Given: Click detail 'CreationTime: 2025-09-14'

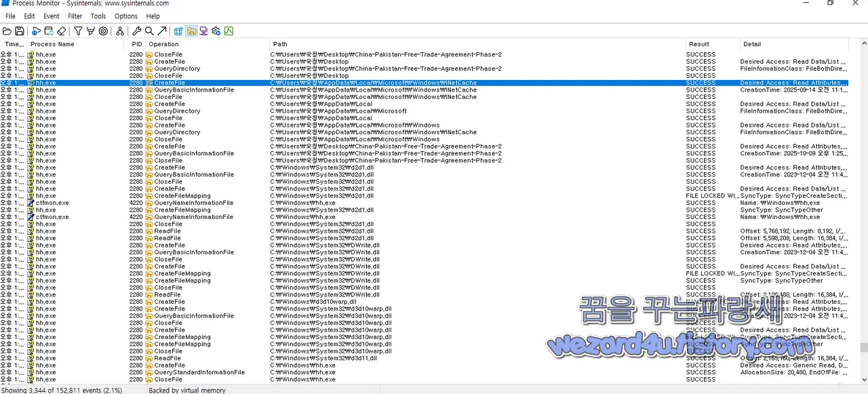Looking at the screenshot, I should (793, 90).
